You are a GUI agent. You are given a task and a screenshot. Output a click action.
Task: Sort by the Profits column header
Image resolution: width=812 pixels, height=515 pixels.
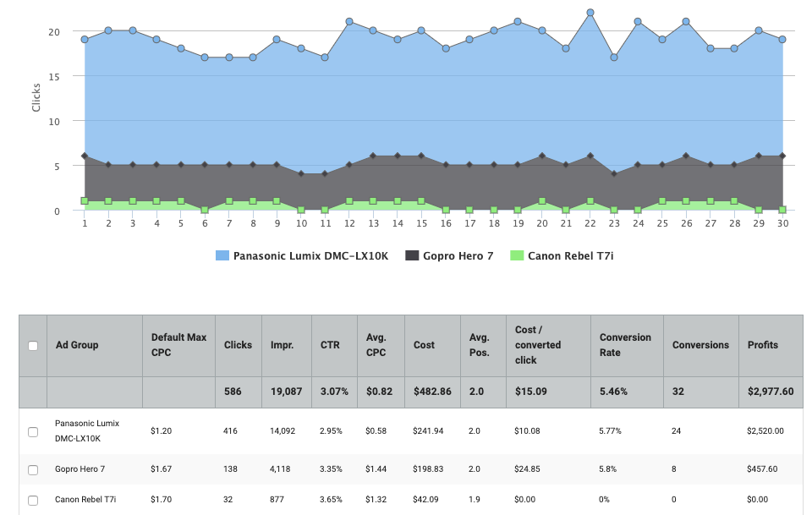coord(762,345)
